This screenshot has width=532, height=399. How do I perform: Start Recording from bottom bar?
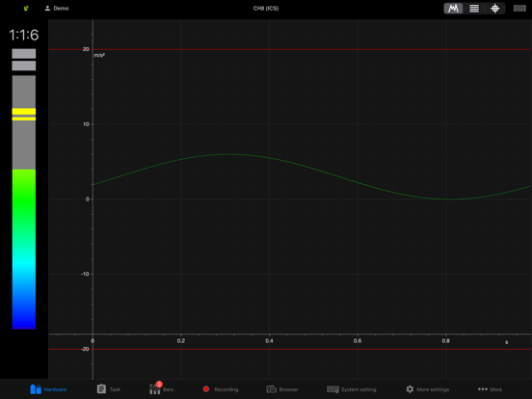pos(220,389)
